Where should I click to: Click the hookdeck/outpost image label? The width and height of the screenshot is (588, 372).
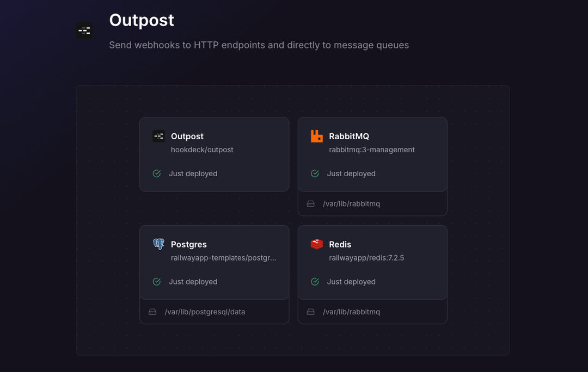pos(201,150)
